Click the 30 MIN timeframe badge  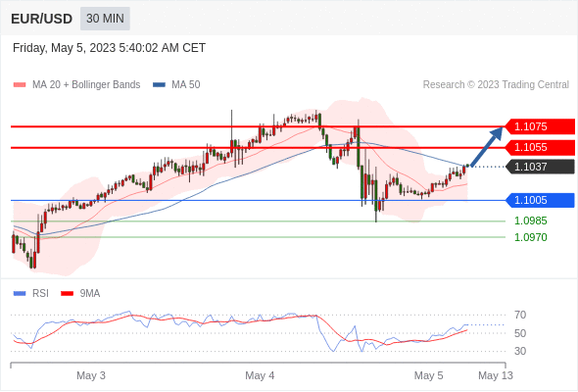pyautogui.click(x=105, y=19)
